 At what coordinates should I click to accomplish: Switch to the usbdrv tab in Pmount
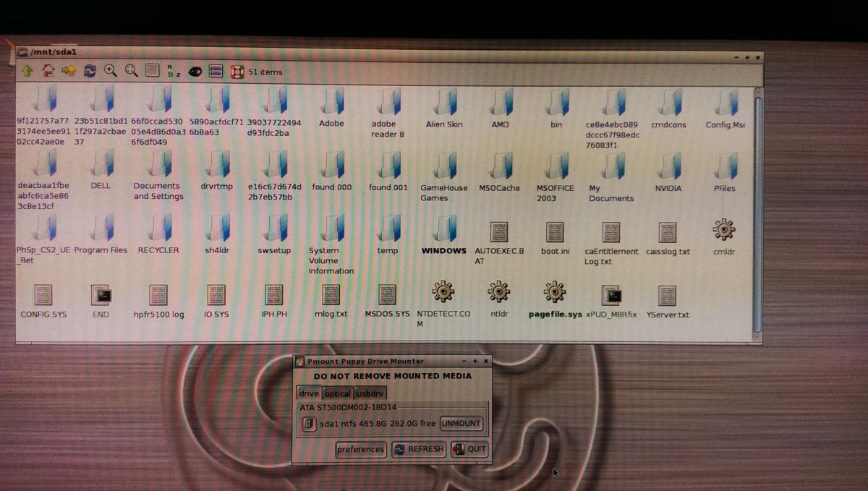click(370, 393)
